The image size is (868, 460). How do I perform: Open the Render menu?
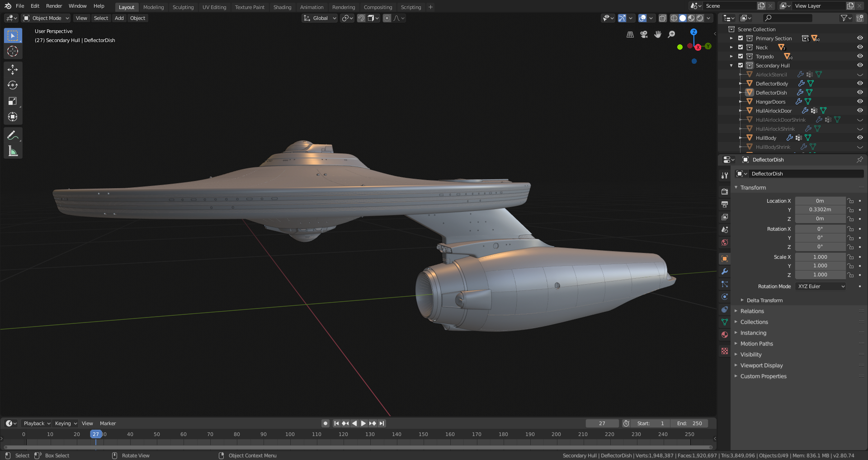tap(54, 6)
